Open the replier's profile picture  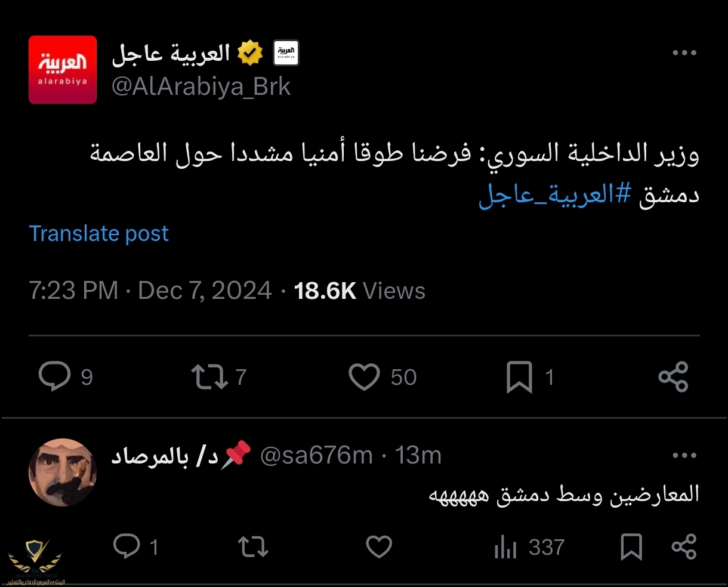click(x=63, y=472)
